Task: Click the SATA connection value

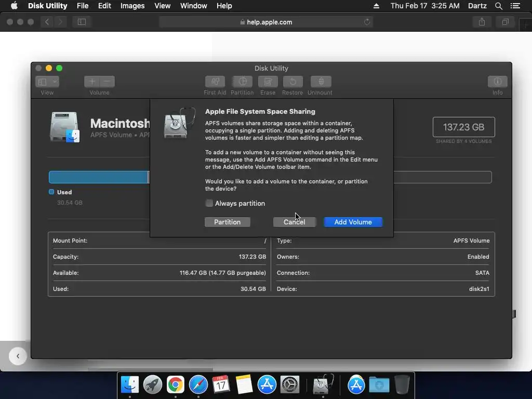Action: [x=482, y=273]
